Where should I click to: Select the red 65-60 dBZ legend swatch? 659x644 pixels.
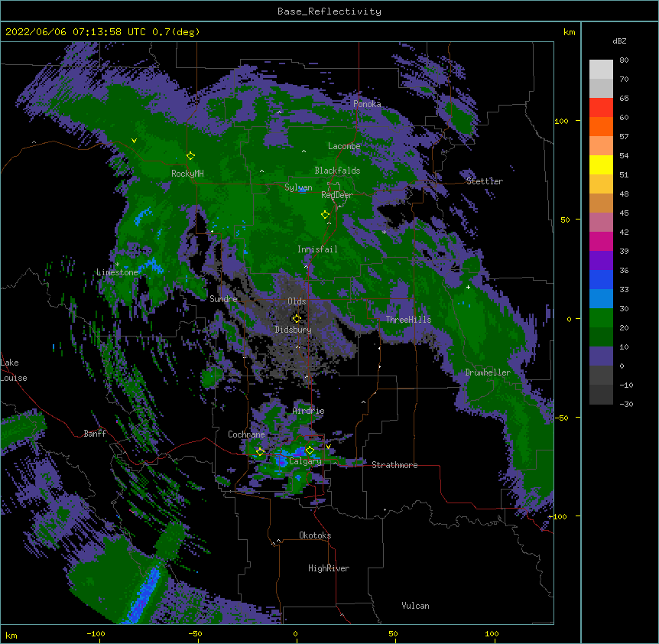tap(601, 107)
